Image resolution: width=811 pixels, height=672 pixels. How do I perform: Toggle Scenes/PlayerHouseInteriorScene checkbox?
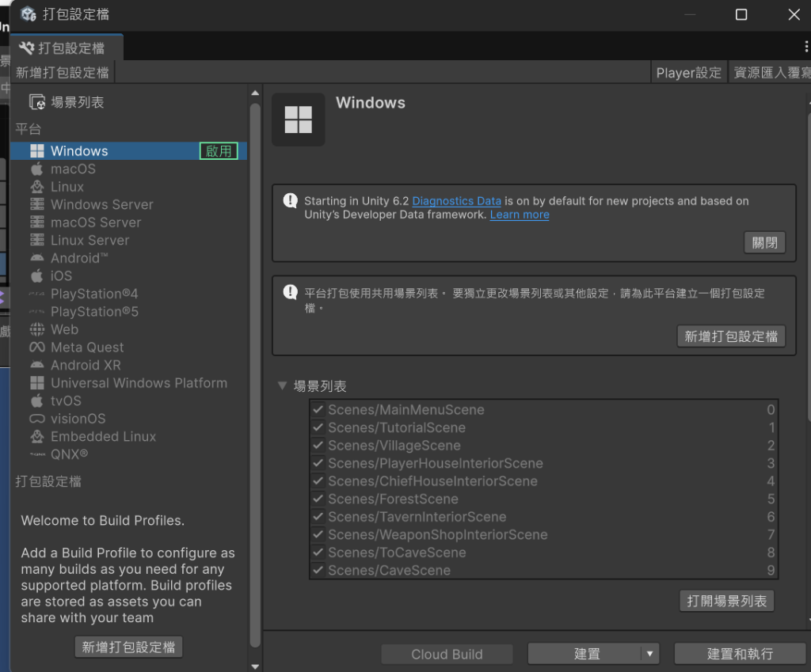(x=318, y=463)
